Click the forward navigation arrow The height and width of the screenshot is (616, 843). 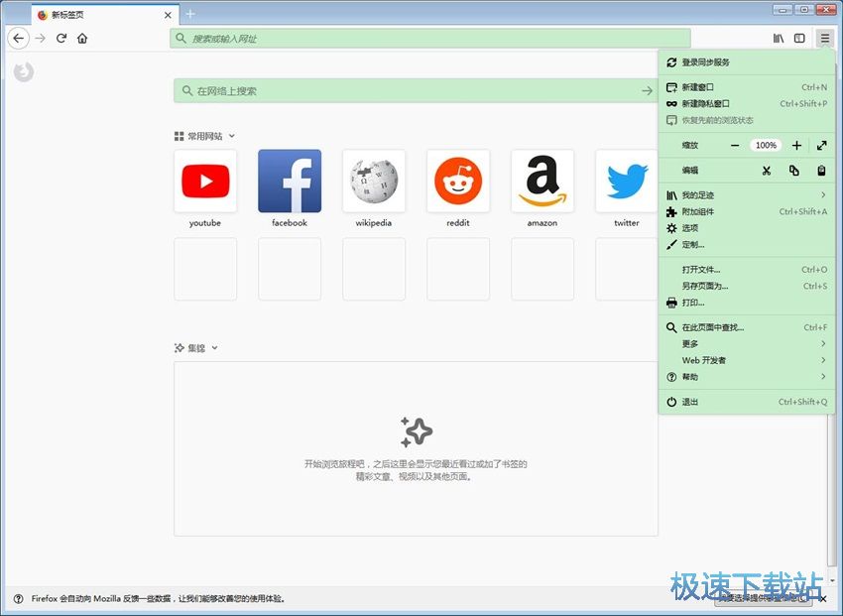click(41, 38)
